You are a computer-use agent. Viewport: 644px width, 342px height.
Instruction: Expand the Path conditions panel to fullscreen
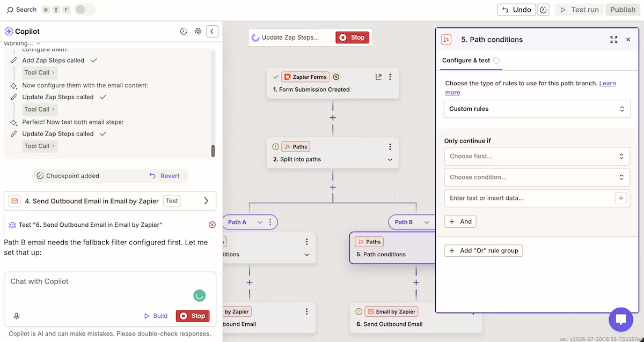(614, 39)
